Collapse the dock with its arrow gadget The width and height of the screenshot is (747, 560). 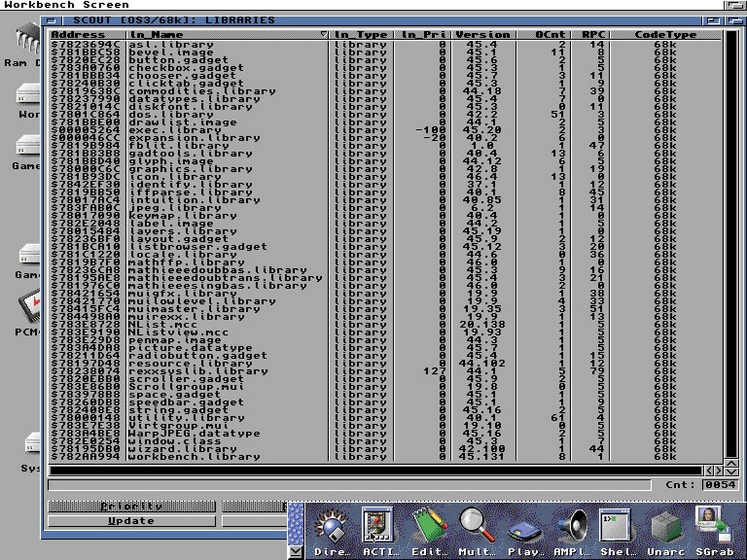[296, 552]
